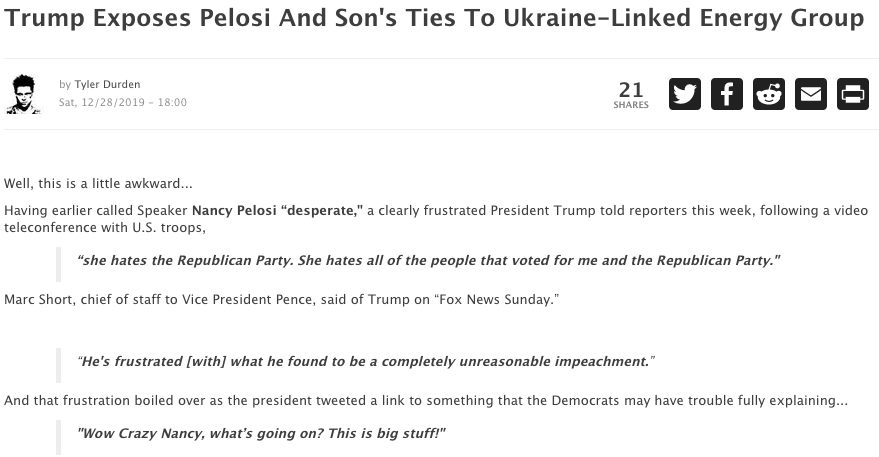The width and height of the screenshot is (879, 457).
Task: Select the "completely unreasonable impeachment" quote
Action: tap(366, 361)
